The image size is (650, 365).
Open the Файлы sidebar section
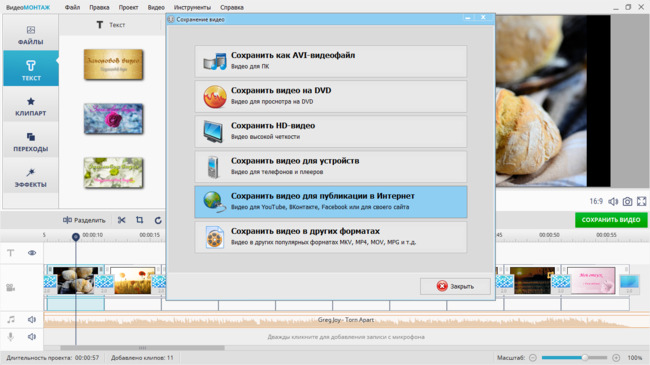(x=31, y=35)
